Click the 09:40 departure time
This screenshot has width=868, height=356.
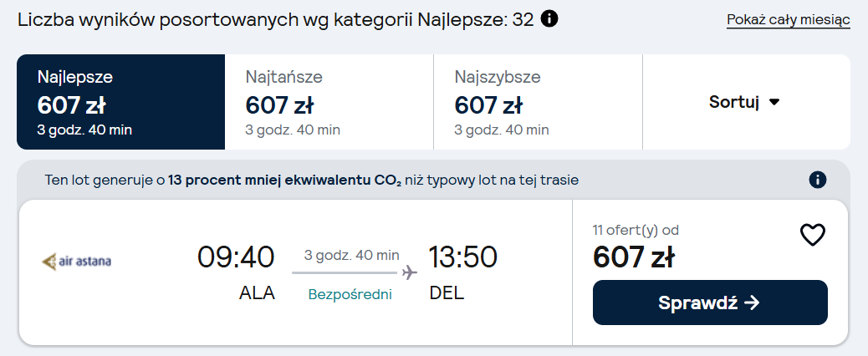236,257
